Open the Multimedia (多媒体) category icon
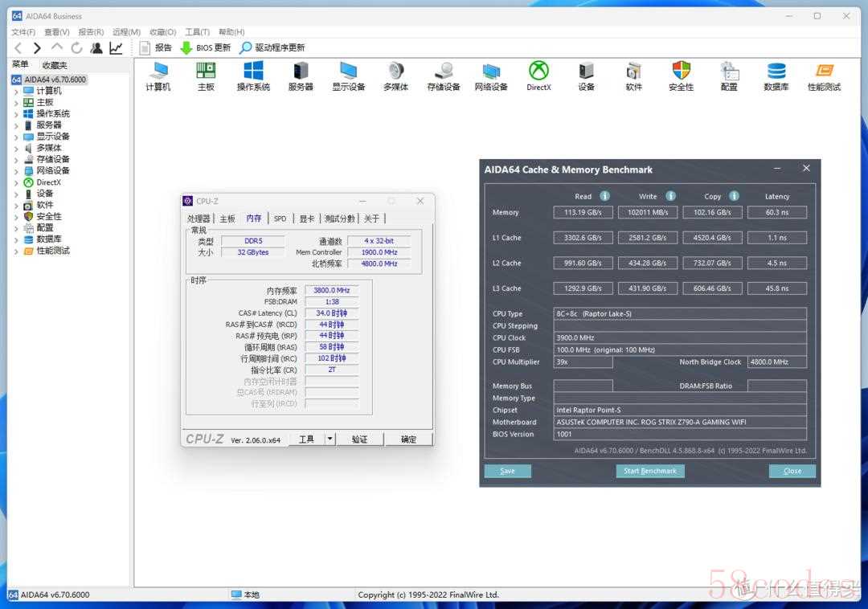This screenshot has height=609, width=868. (395, 76)
